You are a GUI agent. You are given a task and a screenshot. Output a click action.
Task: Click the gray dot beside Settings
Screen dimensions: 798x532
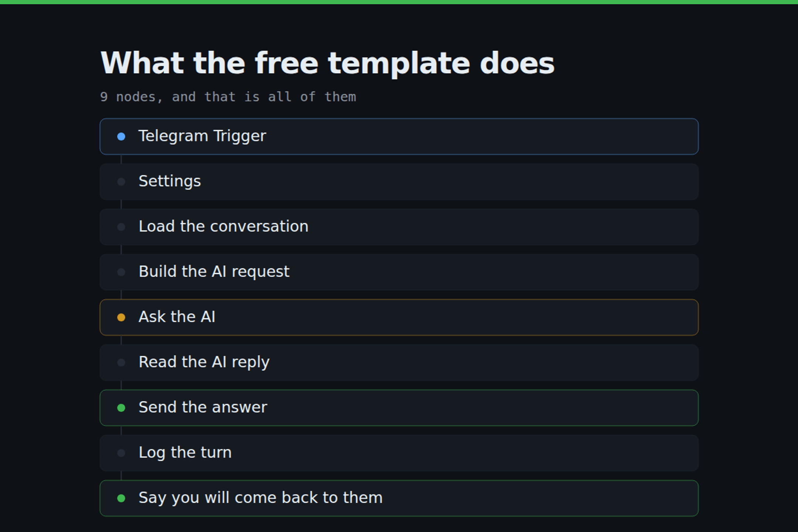(121, 182)
